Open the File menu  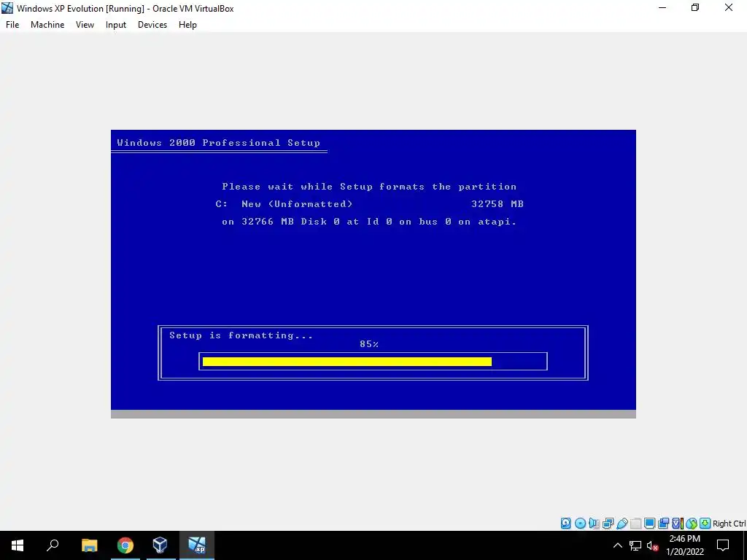(x=12, y=25)
